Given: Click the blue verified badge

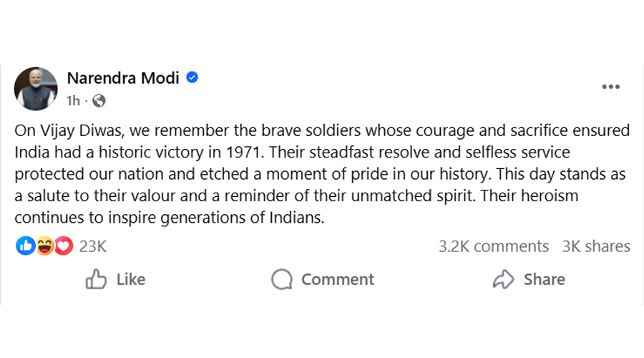Looking at the screenshot, I should [x=192, y=77].
